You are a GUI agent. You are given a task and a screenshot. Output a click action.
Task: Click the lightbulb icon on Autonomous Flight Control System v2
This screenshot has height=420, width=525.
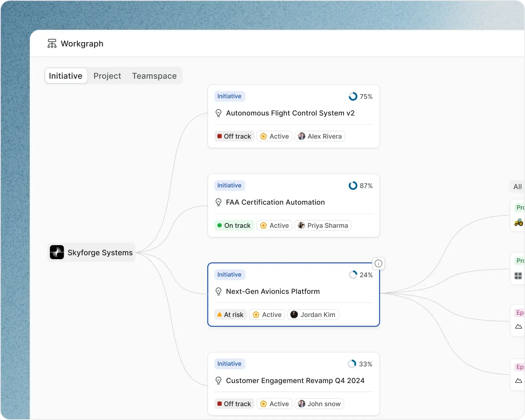[x=219, y=113]
